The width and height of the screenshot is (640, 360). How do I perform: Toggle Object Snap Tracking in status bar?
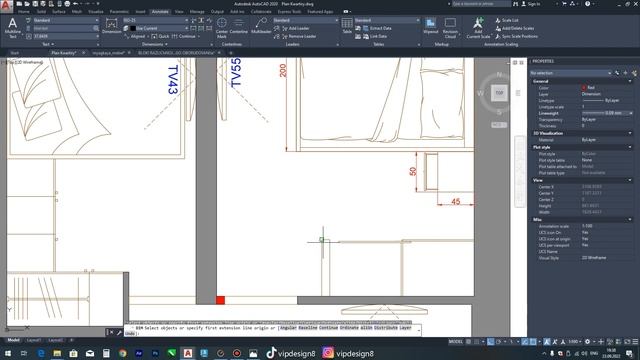(525, 342)
